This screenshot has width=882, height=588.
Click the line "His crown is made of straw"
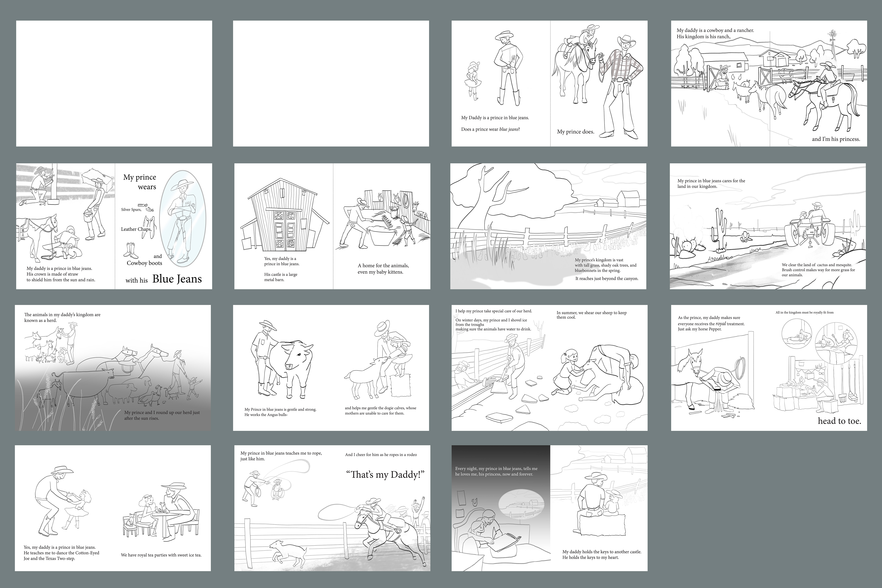tap(52, 274)
